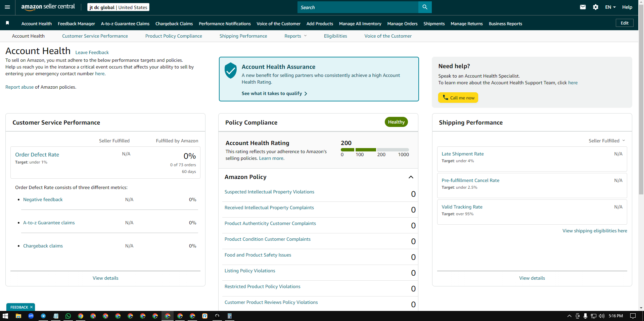Open the Windows notification center icon
Viewport: 644px width, 321px height.
point(633,316)
